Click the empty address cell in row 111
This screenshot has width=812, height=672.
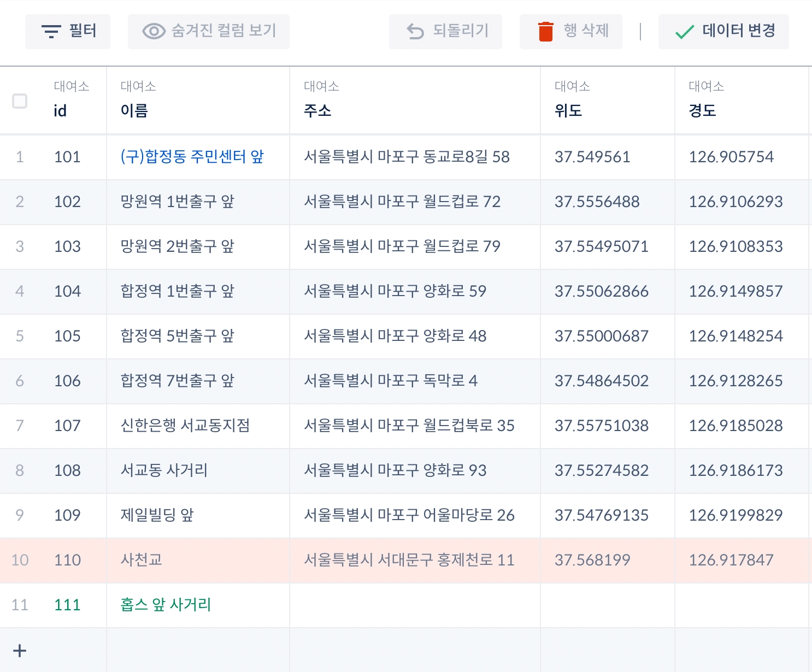click(x=415, y=605)
